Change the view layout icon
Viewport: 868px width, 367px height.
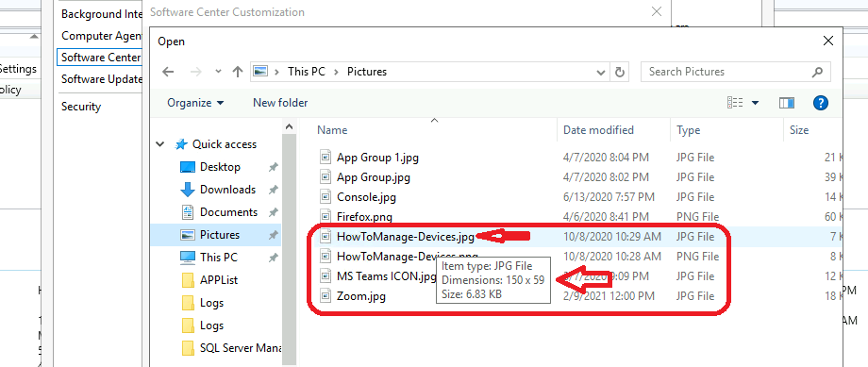coord(735,103)
